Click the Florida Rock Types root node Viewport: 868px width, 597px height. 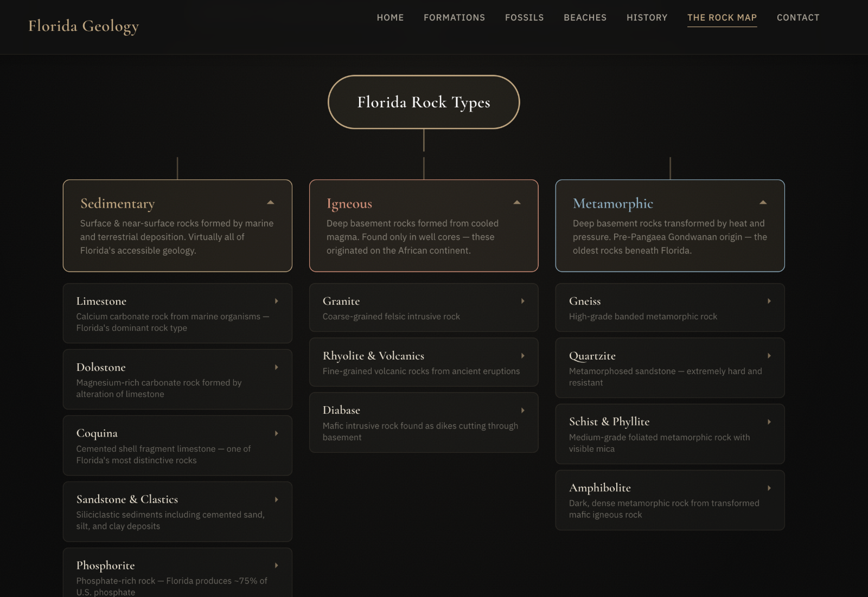pyautogui.click(x=424, y=102)
